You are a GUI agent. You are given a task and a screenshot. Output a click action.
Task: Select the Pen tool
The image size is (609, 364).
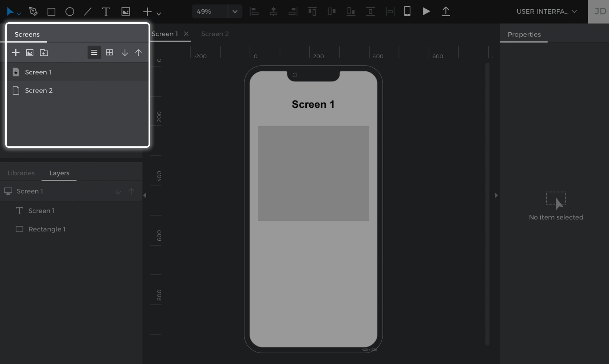pos(33,12)
